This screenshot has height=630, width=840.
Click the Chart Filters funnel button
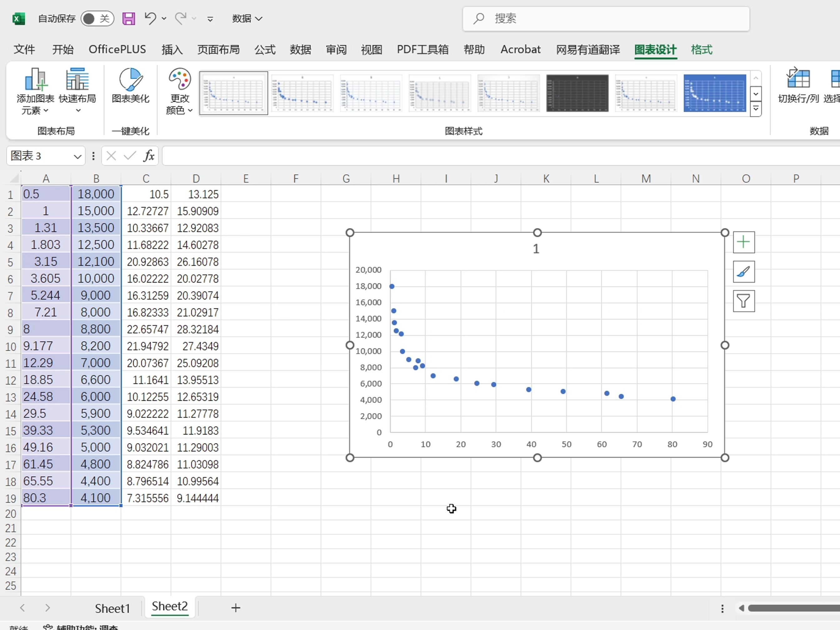743,301
